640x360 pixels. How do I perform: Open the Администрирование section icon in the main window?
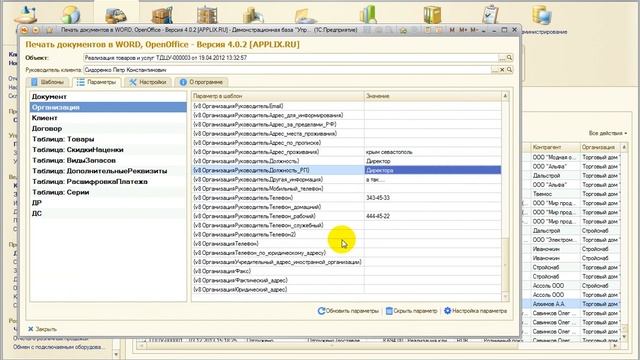click(x=542, y=16)
